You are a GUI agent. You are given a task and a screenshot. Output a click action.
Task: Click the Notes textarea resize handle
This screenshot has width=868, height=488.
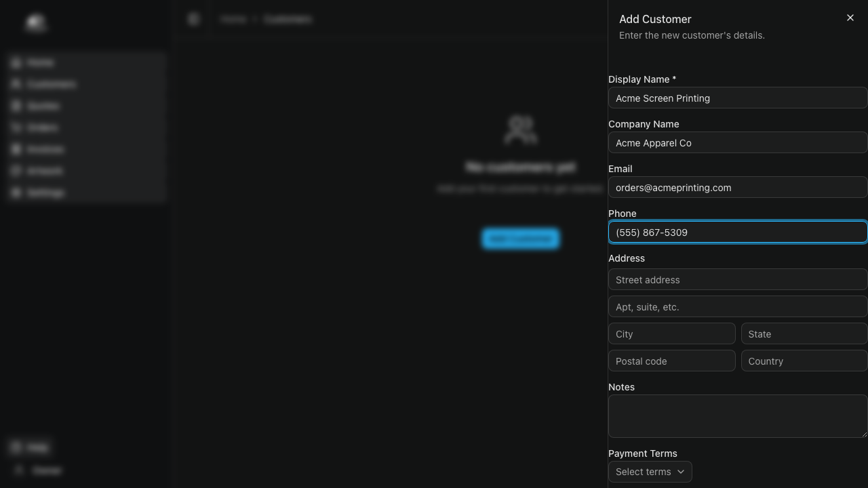864,434
